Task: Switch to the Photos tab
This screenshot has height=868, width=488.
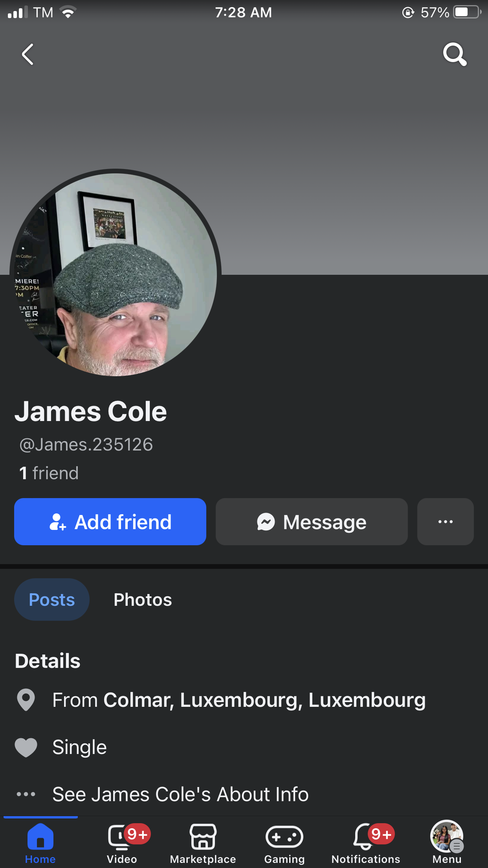Action: coord(143,600)
